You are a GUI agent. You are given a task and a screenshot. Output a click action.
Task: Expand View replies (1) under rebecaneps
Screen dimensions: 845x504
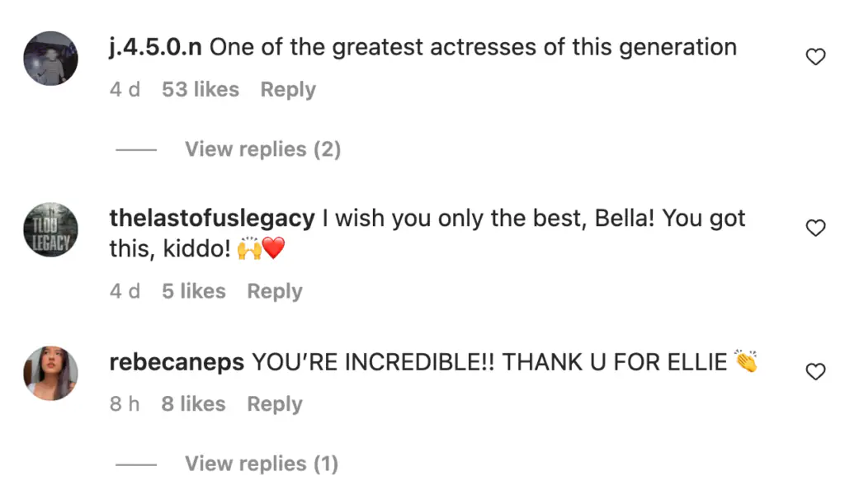tap(261, 464)
